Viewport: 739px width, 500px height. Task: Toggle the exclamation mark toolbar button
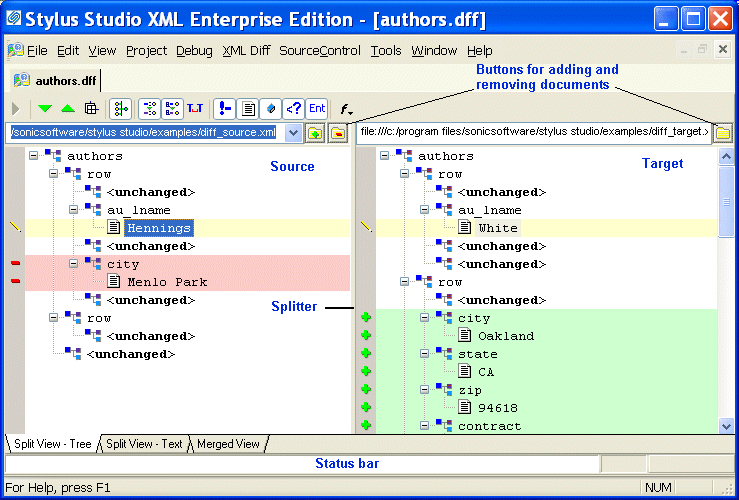(x=226, y=109)
